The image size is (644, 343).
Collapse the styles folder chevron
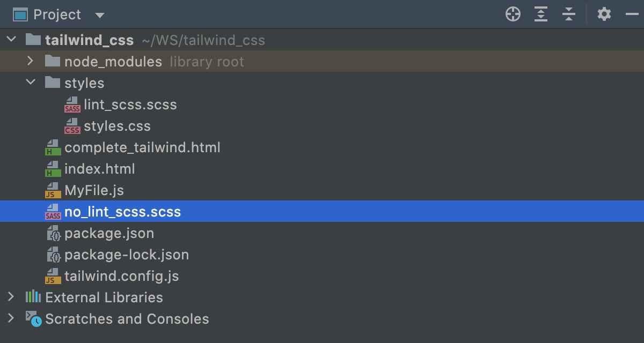click(x=31, y=83)
